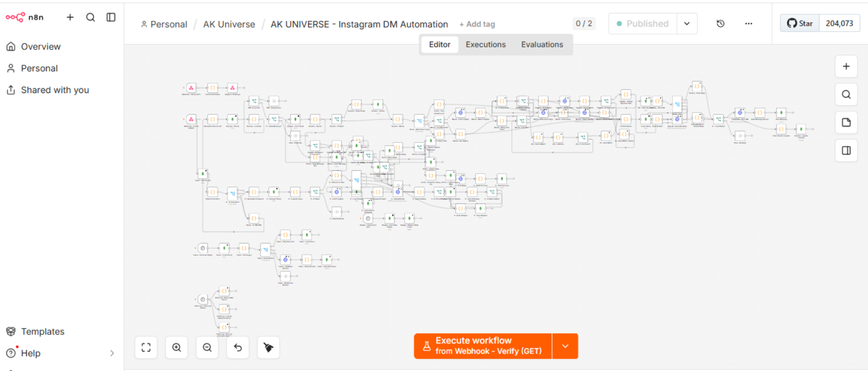The width and height of the screenshot is (868, 371).
Task: Open AK Universe breadcrumb folder
Action: pyautogui.click(x=229, y=24)
